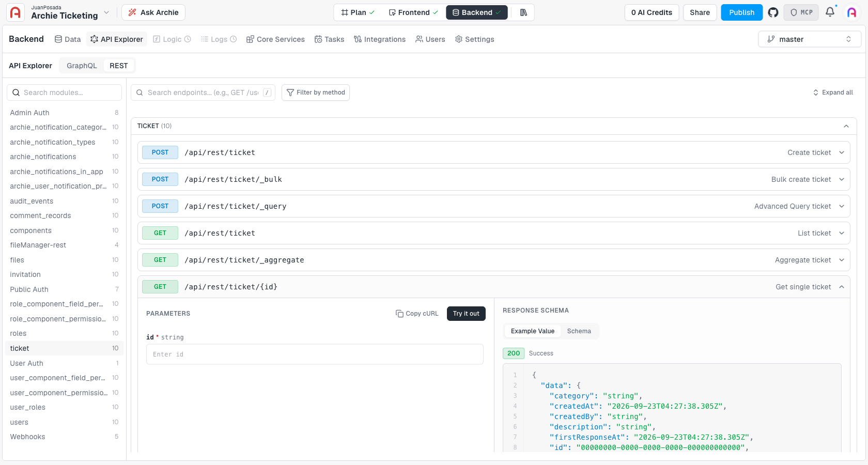Open the Users tab
The height and width of the screenshot is (465, 868).
click(x=430, y=39)
